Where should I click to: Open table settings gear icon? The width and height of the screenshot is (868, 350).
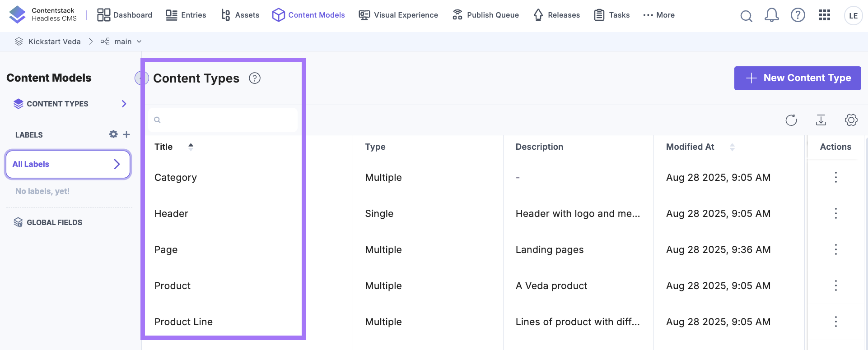tap(851, 120)
